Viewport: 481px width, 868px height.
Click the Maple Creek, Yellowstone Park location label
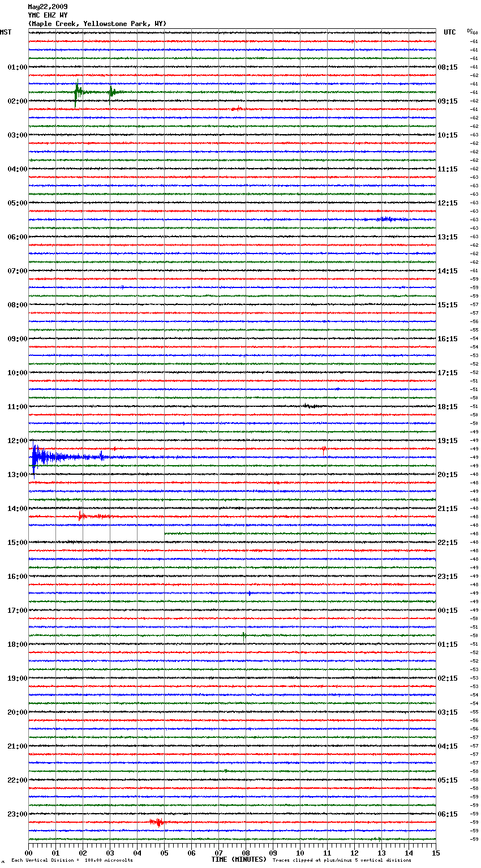pyautogui.click(x=97, y=24)
